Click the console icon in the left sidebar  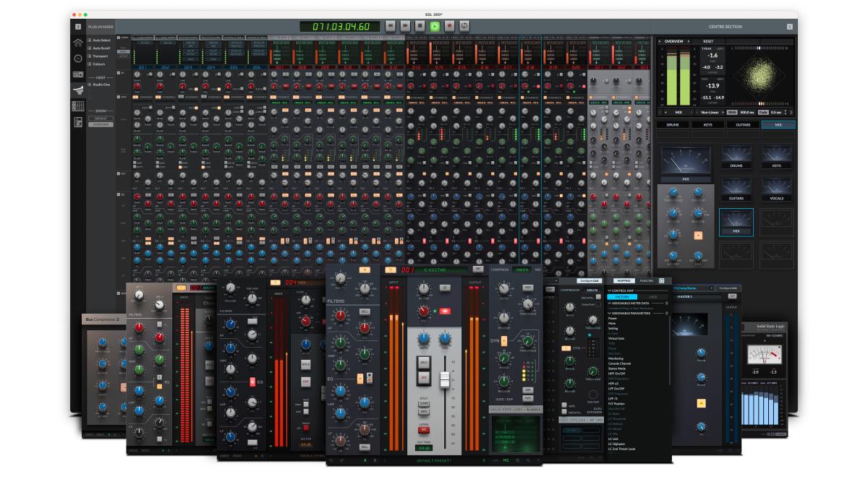[x=77, y=73]
